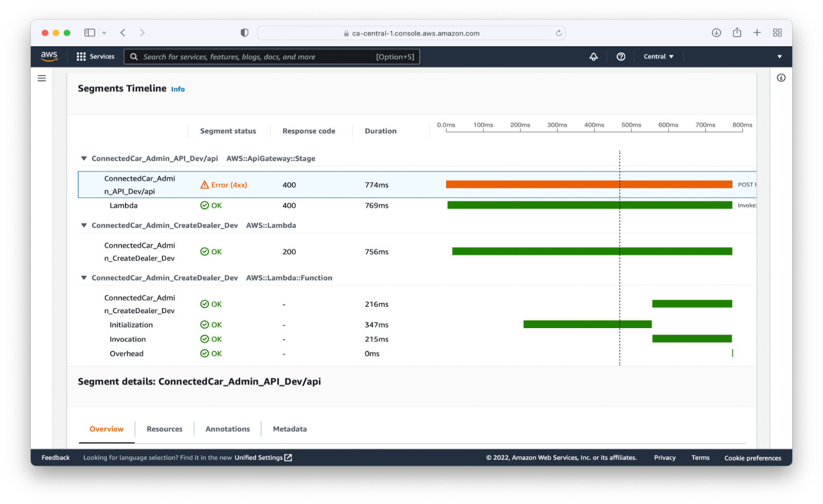Select the green 769ms Lambda segment bar
Screen dimensions: 823x504
tap(590, 205)
